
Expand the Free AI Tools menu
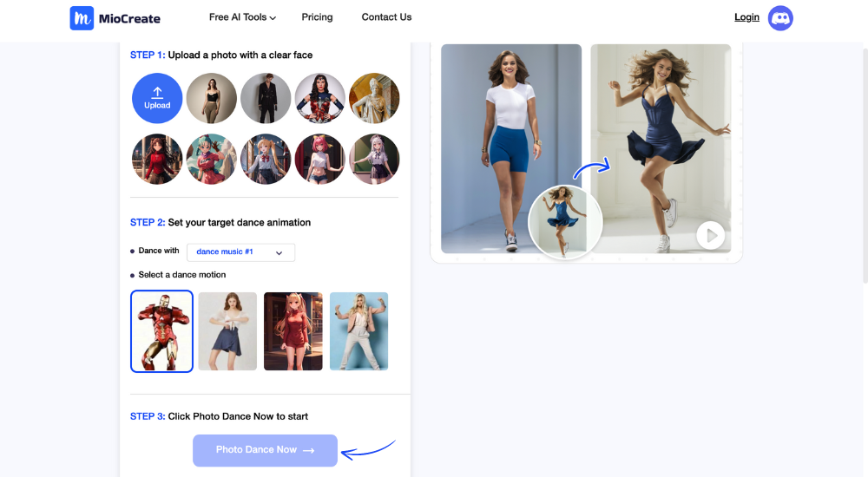242,17
